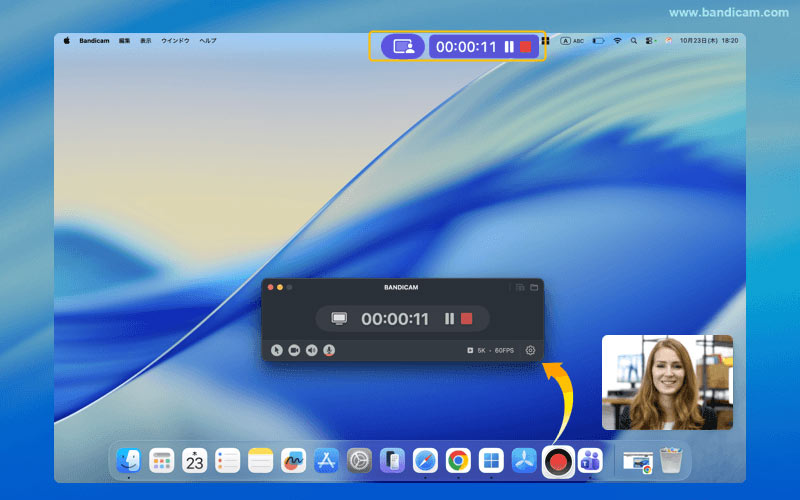The height and width of the screenshot is (500, 800).
Task: Click the battery status icon
Action: [x=598, y=41]
